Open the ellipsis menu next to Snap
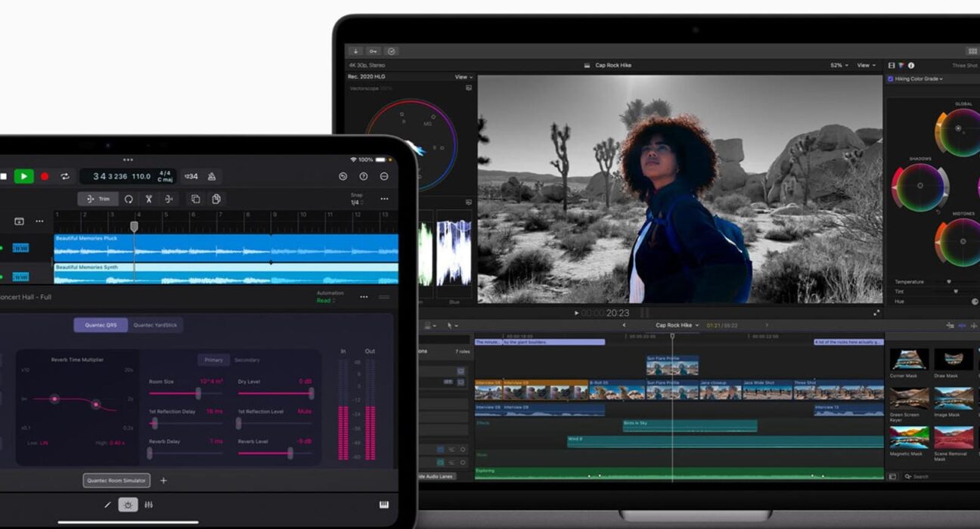Viewport: 980px width, 529px height. click(x=384, y=199)
